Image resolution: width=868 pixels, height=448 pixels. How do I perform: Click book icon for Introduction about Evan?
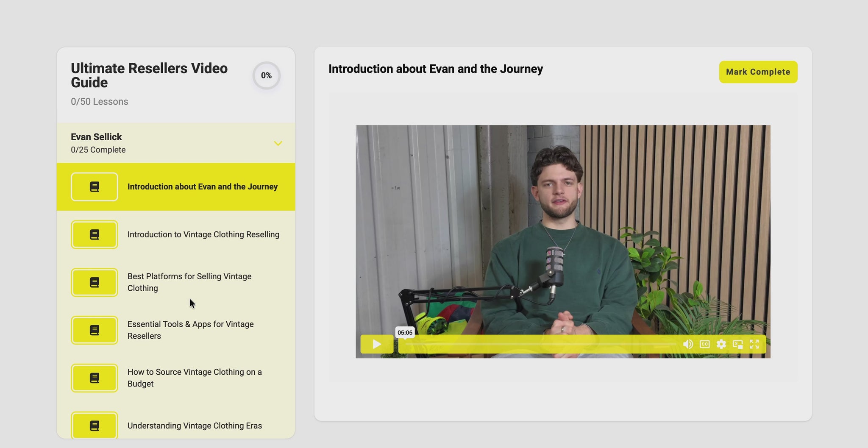pos(95,187)
